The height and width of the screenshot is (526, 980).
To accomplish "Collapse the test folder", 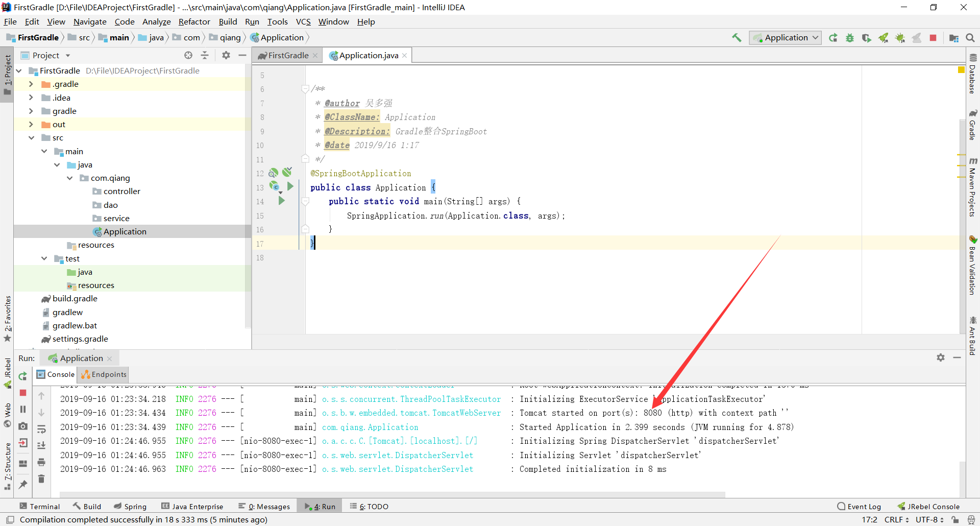I will pos(44,258).
